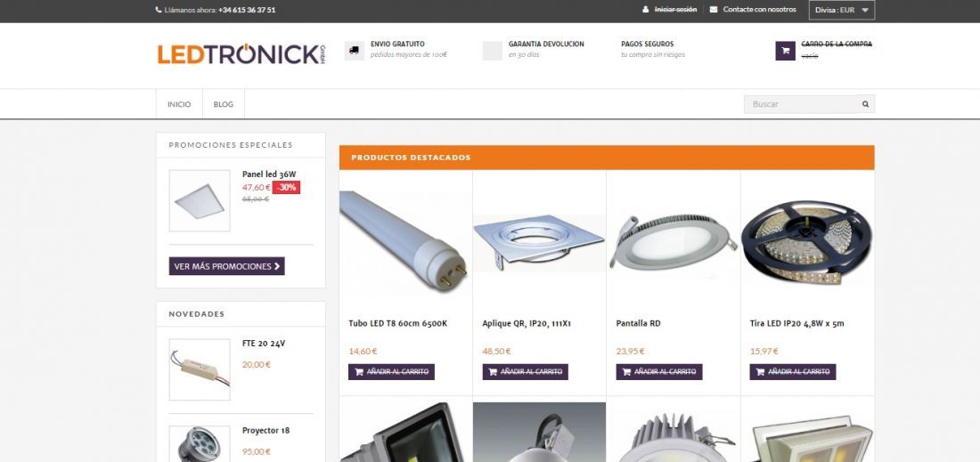Screen dimensions: 980x462
Task: Click the Contacte con nosotros link
Action: pyautogui.click(x=759, y=10)
